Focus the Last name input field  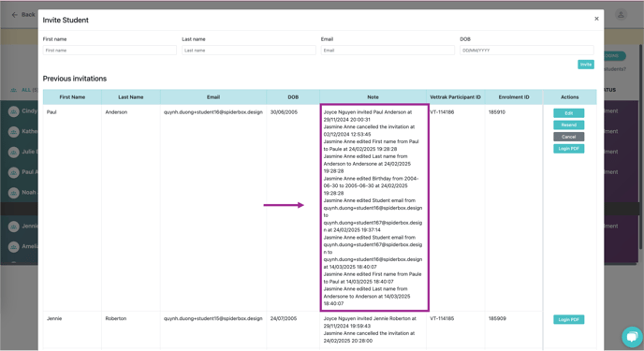[x=248, y=51]
